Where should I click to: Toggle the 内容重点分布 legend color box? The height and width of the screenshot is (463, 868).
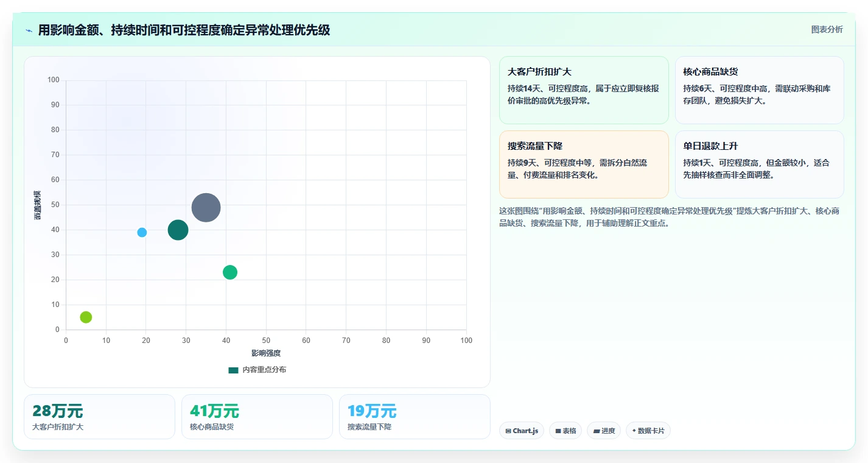[x=233, y=370]
